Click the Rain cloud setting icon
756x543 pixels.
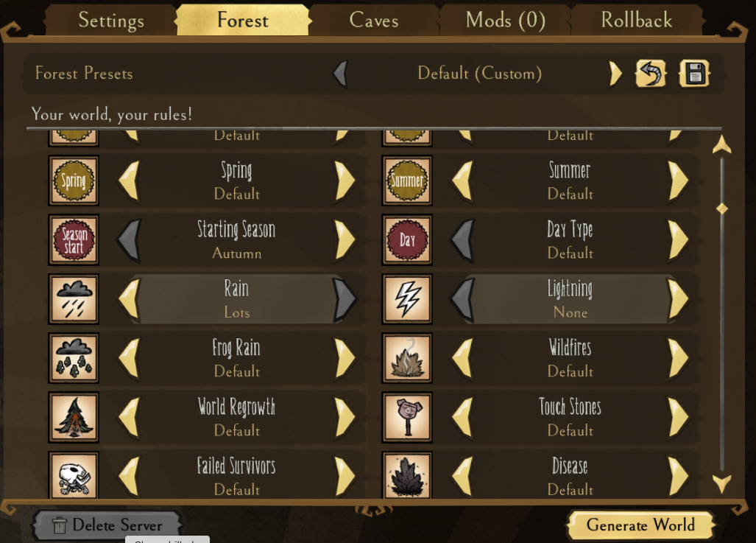click(74, 299)
